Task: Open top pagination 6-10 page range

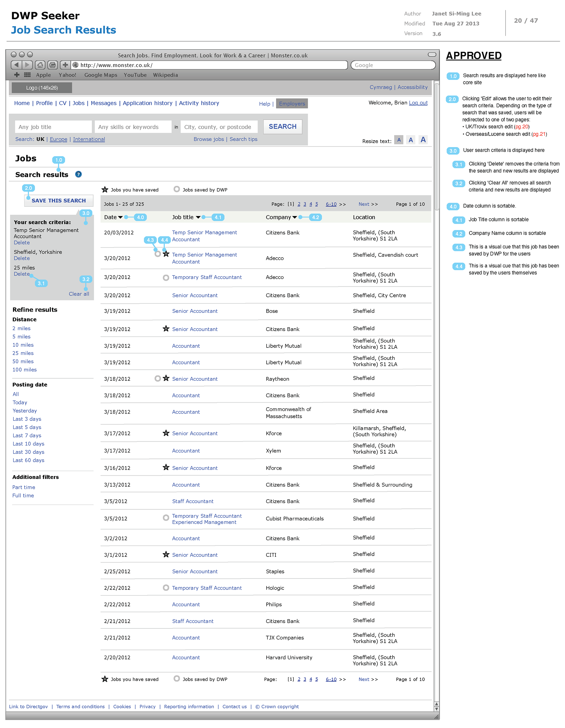Action: click(x=331, y=204)
